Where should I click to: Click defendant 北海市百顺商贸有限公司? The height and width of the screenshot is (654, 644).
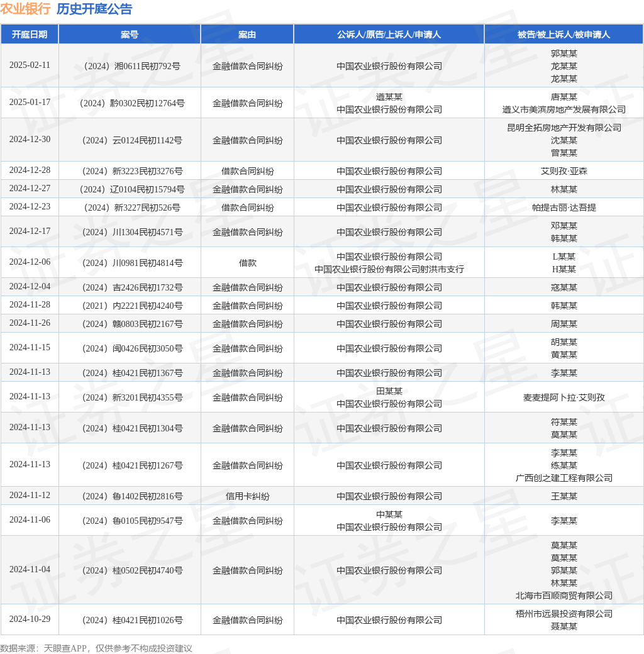(563, 596)
